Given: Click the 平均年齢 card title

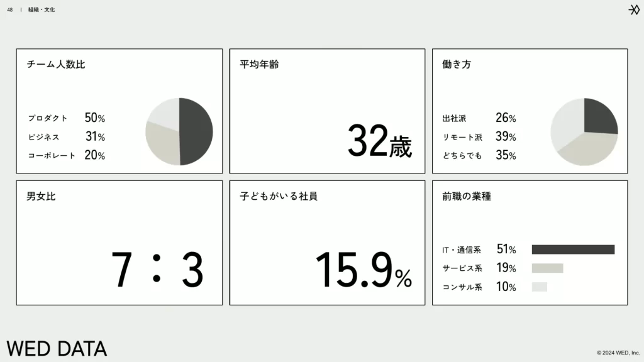Looking at the screenshot, I should (x=259, y=64).
